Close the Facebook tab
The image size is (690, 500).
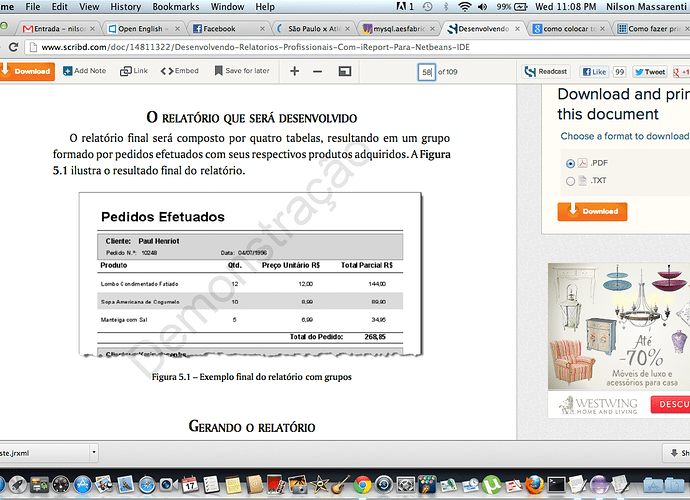tap(262, 29)
